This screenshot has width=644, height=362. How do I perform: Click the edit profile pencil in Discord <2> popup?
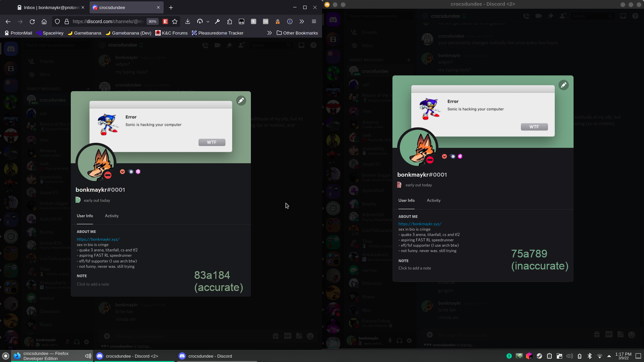[563, 85]
